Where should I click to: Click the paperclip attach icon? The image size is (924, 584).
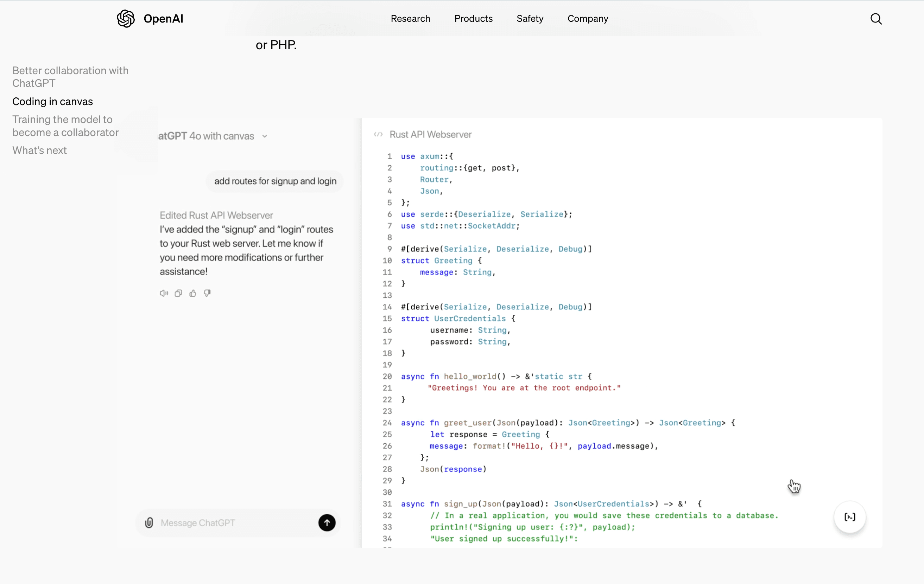coord(149,523)
